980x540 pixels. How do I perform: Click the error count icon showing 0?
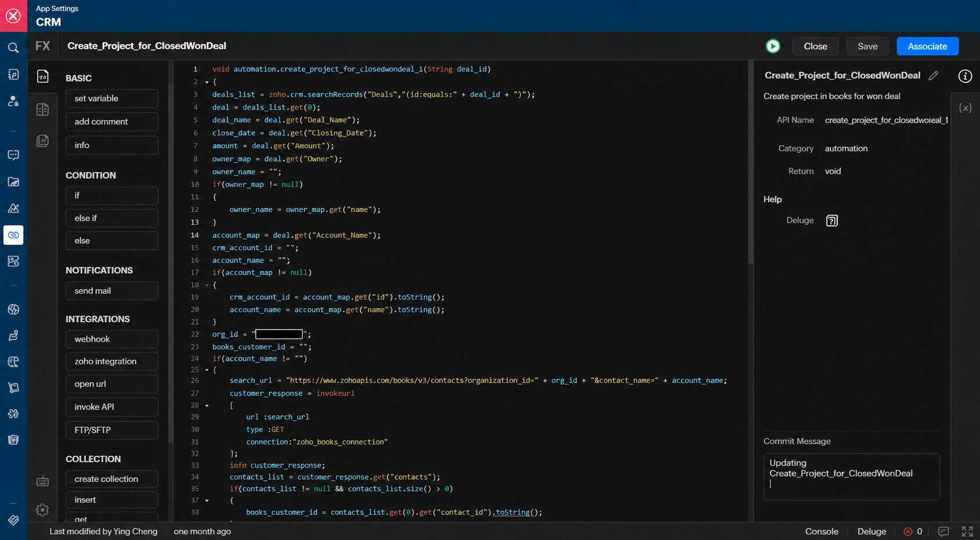pyautogui.click(x=908, y=531)
